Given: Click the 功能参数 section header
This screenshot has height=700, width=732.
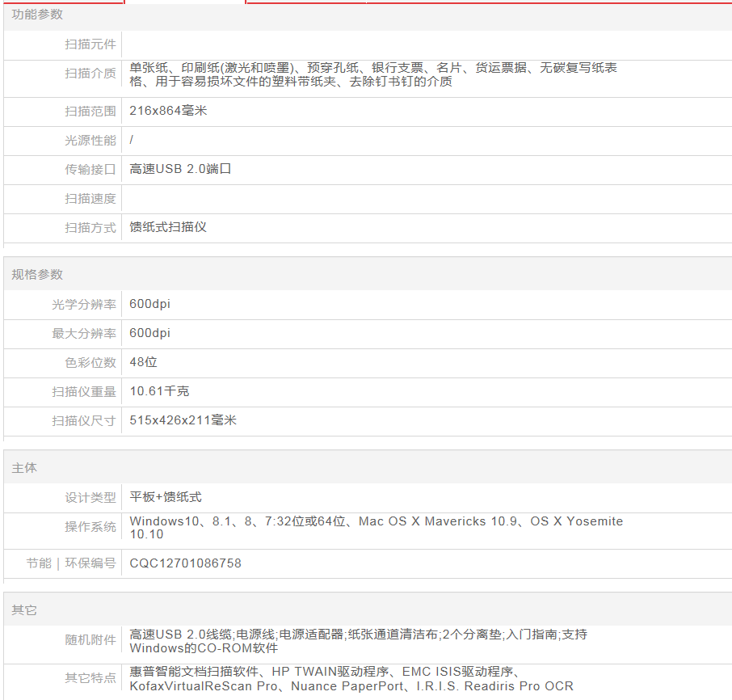Looking at the screenshot, I should [x=37, y=15].
